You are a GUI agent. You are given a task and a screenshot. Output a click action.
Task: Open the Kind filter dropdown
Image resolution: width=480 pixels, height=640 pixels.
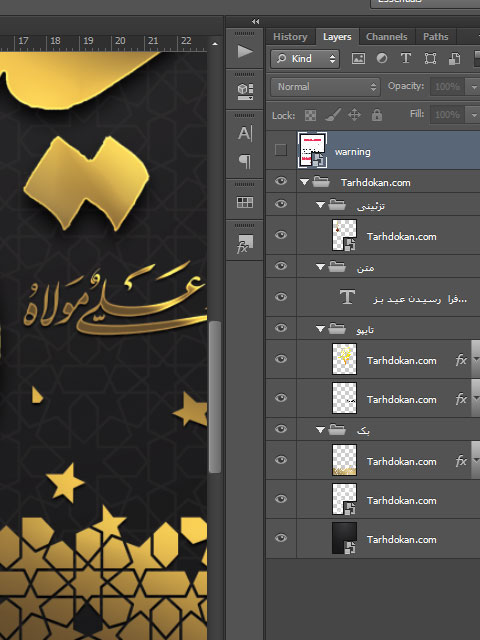[x=305, y=59]
